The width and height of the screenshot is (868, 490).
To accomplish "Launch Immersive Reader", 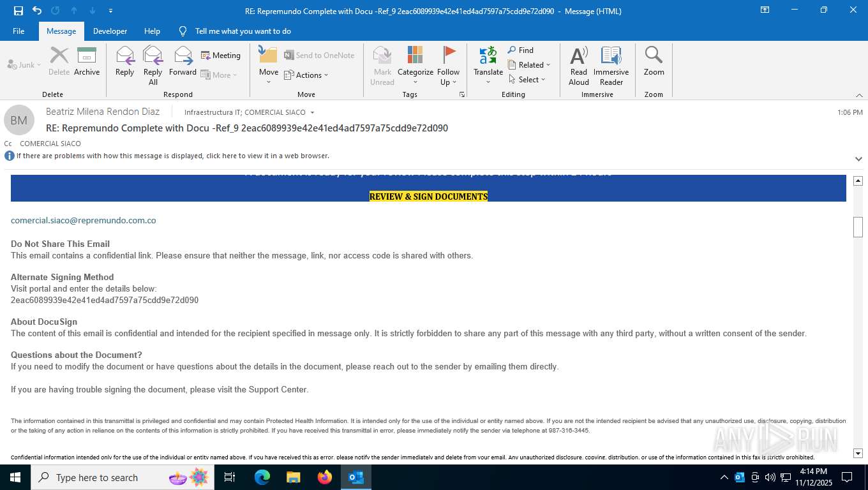I will click(611, 65).
